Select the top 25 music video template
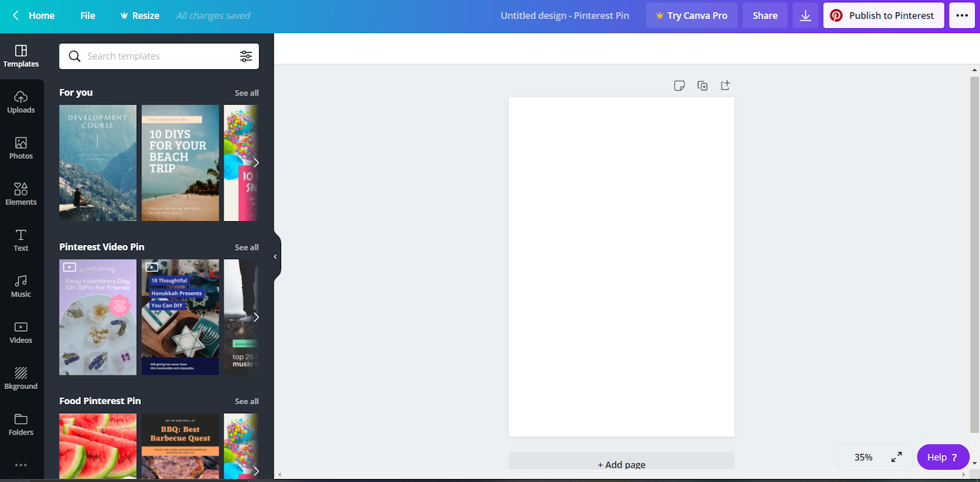The width and height of the screenshot is (980, 482). (x=240, y=317)
